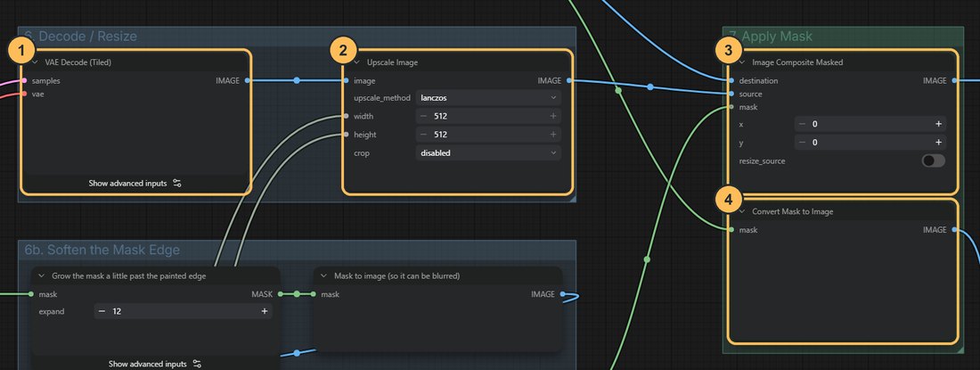Image resolution: width=980 pixels, height=370 pixels.
Task: Click the width field showing 512
Action: [488, 116]
